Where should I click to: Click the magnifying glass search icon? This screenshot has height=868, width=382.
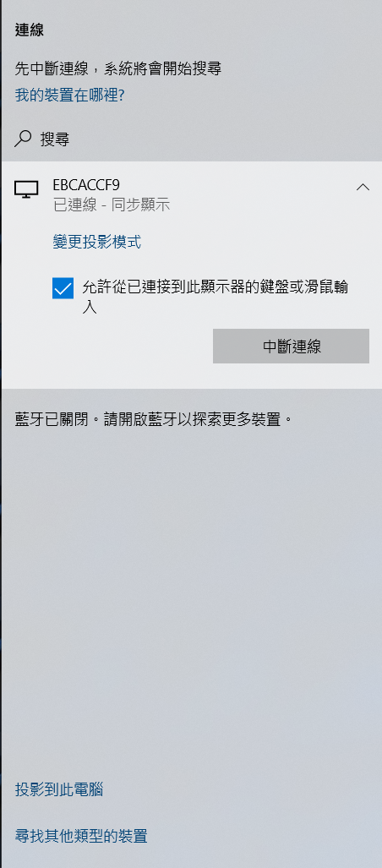tap(23, 139)
